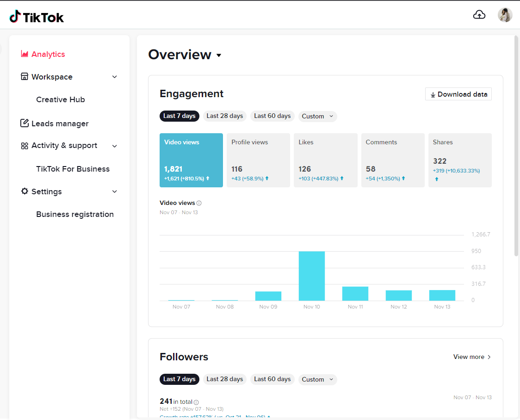The image size is (520, 420).
Task: Click the Nov 09 bar in the chart
Action: click(x=268, y=296)
